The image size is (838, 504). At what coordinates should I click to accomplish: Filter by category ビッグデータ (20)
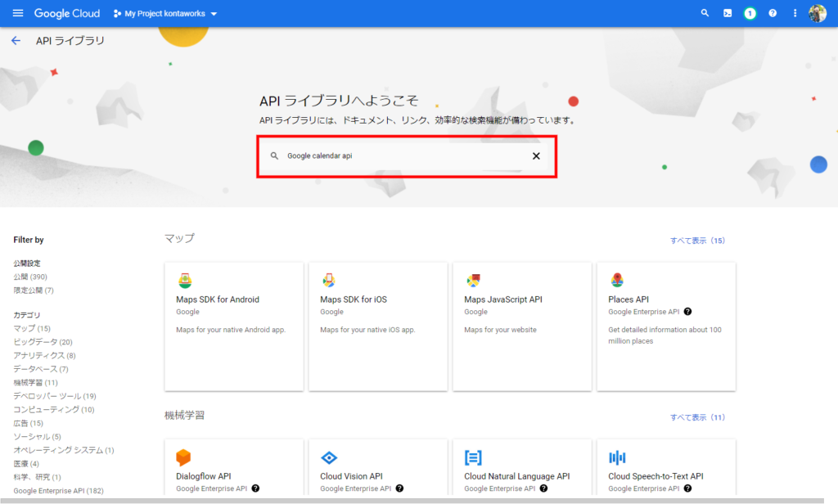[x=43, y=342]
